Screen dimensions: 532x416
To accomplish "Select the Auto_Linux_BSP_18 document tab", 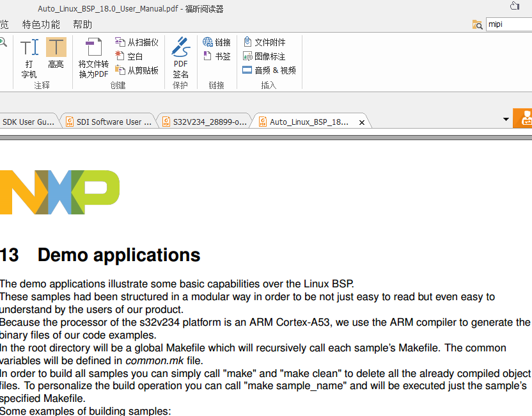I will tap(309, 122).
